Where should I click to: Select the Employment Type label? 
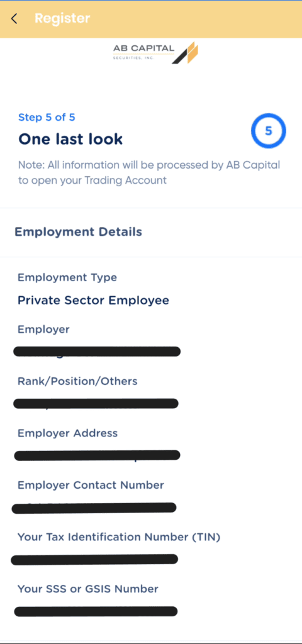[x=67, y=278]
